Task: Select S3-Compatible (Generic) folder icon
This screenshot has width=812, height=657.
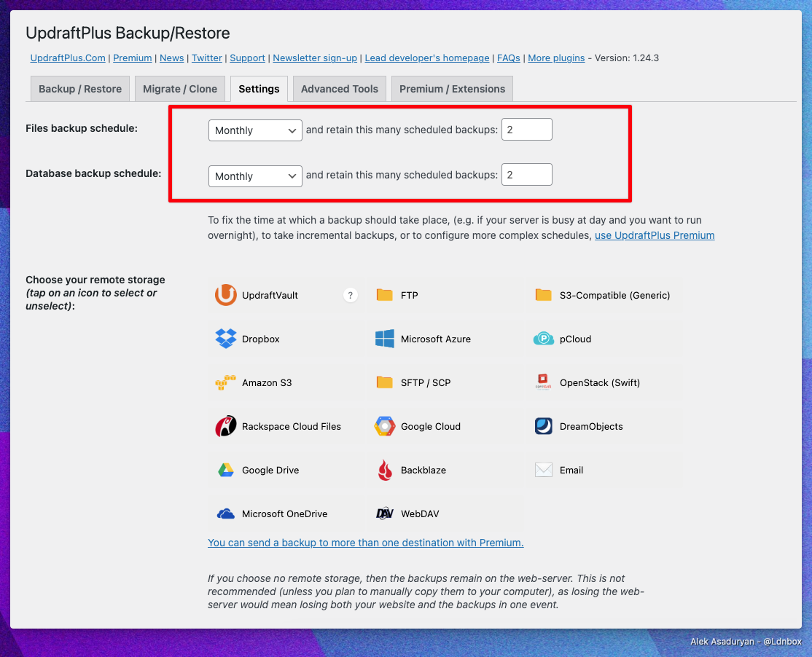Action: [543, 295]
